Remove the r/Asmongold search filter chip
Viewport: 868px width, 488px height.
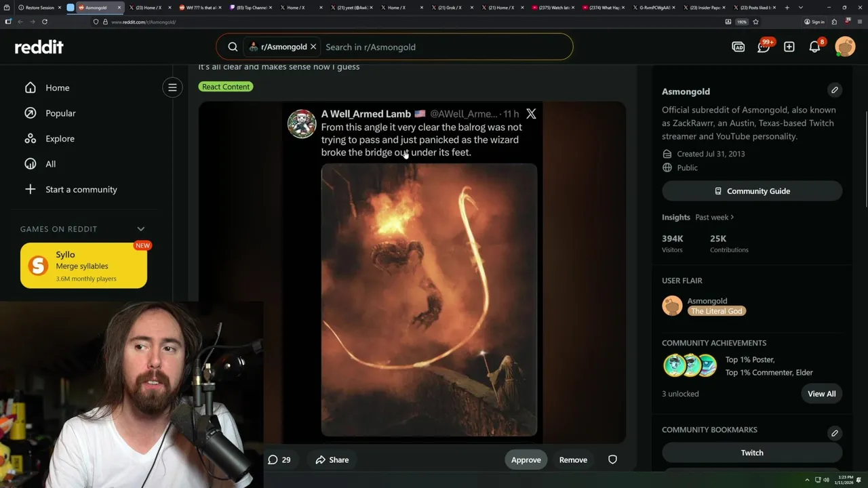coord(313,47)
